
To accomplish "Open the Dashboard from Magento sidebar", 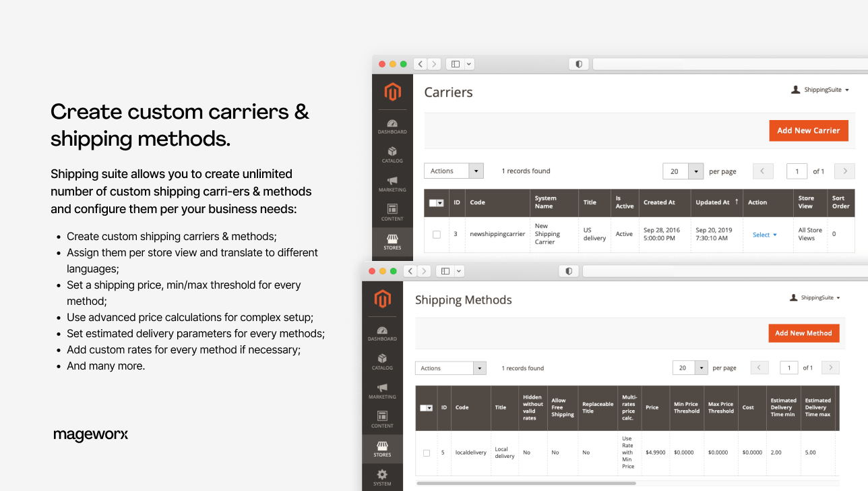I will [x=392, y=127].
